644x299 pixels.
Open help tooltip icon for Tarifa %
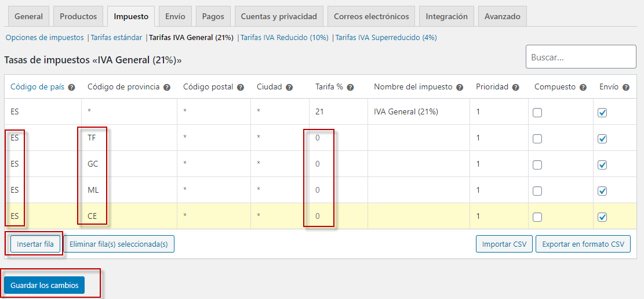(x=350, y=87)
